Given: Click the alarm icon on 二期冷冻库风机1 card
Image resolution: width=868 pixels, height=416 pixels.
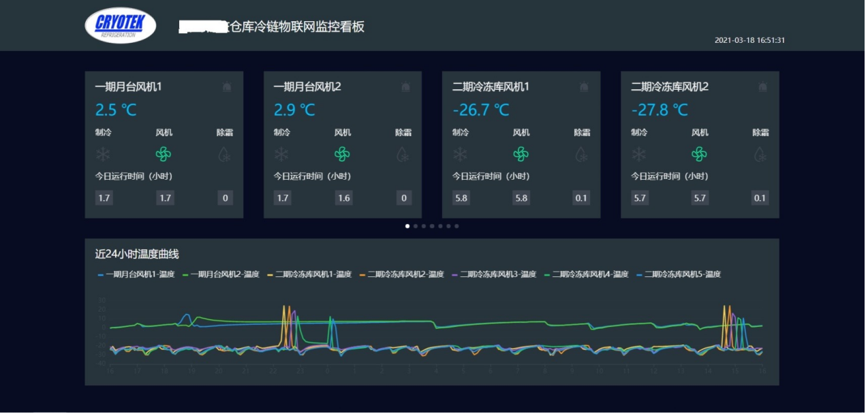Looking at the screenshot, I should (584, 87).
